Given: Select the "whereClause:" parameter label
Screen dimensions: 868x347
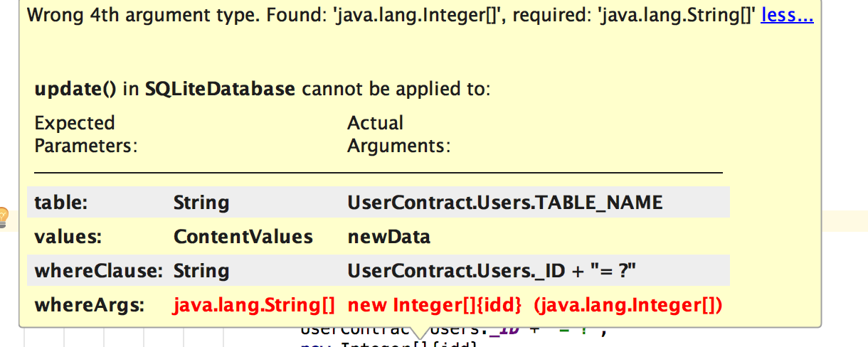Looking at the screenshot, I should [x=96, y=271].
